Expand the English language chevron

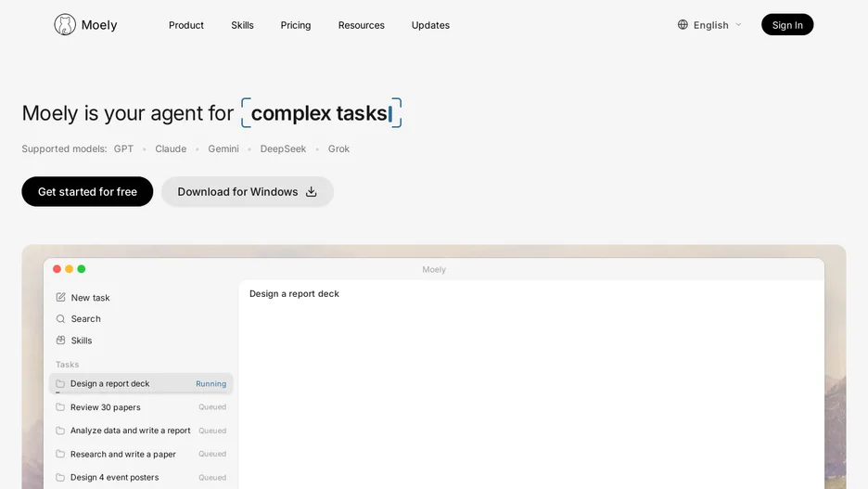coord(738,25)
